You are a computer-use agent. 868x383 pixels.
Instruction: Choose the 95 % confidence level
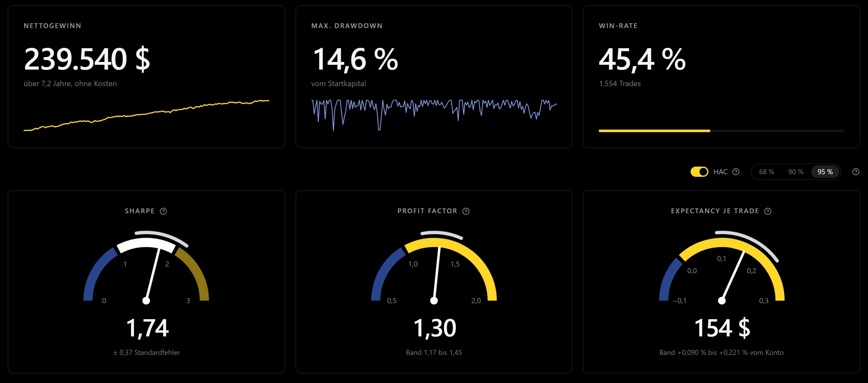pos(825,172)
